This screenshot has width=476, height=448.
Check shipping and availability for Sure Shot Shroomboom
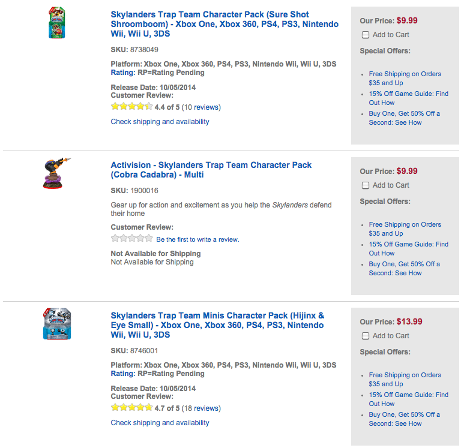coord(160,122)
